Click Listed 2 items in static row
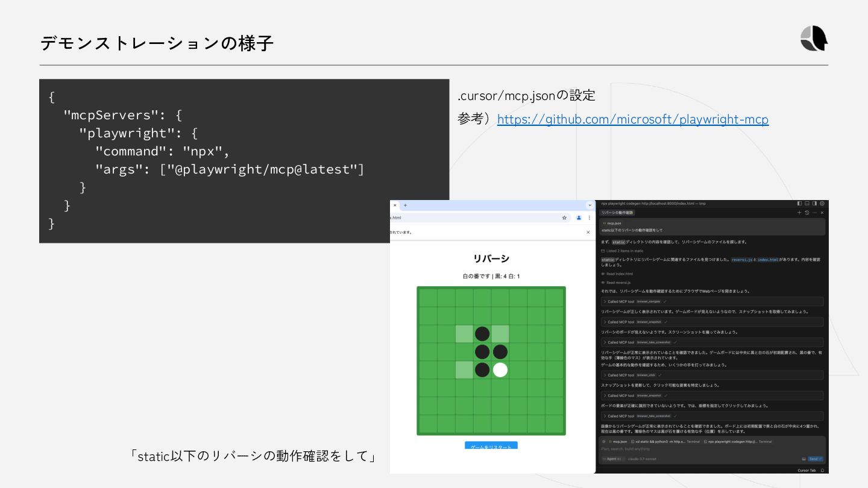Screen dimensions: 868x488 (x=622, y=251)
